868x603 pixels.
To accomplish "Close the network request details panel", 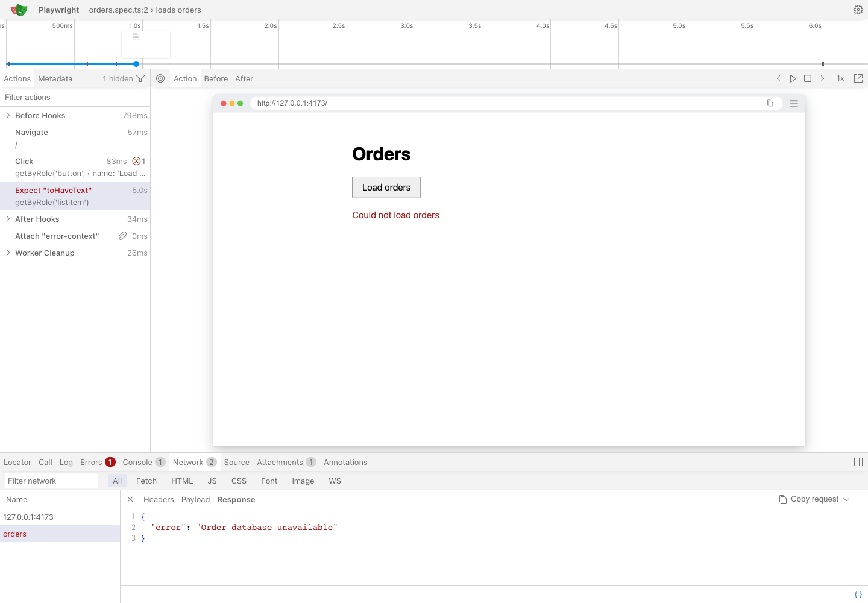I will [x=130, y=499].
